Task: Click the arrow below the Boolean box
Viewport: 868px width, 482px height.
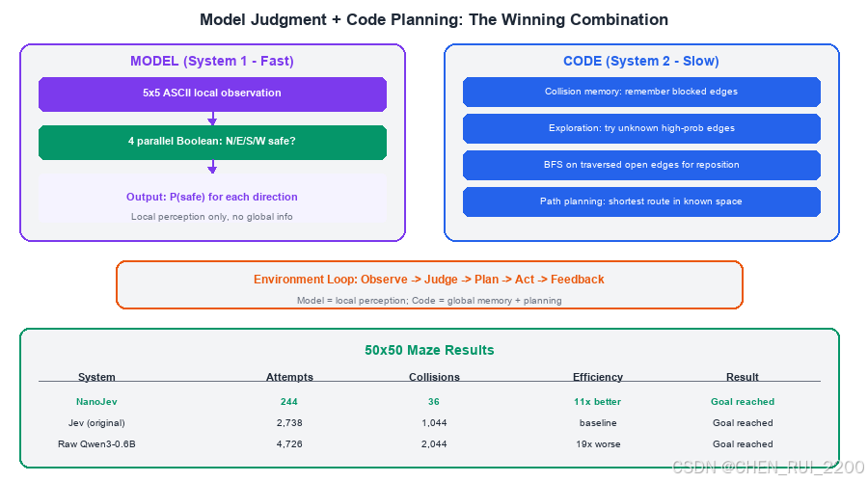Action: tap(212, 167)
